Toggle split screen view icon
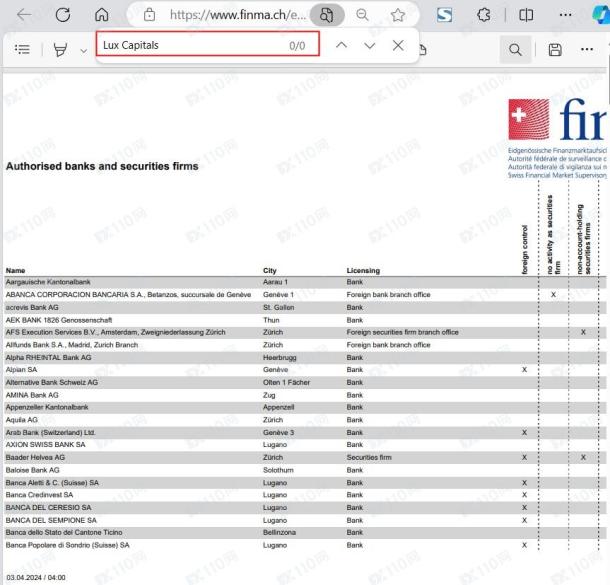The width and height of the screenshot is (610, 585). 526,15
